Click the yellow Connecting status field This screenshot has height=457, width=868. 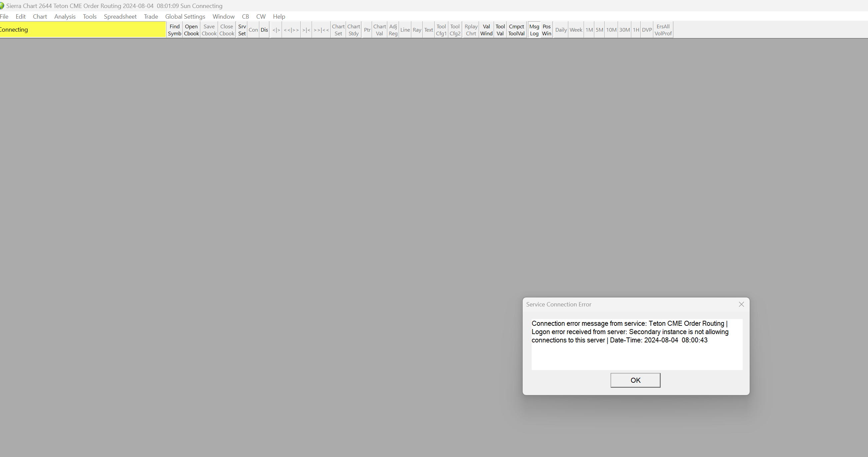pyautogui.click(x=83, y=30)
